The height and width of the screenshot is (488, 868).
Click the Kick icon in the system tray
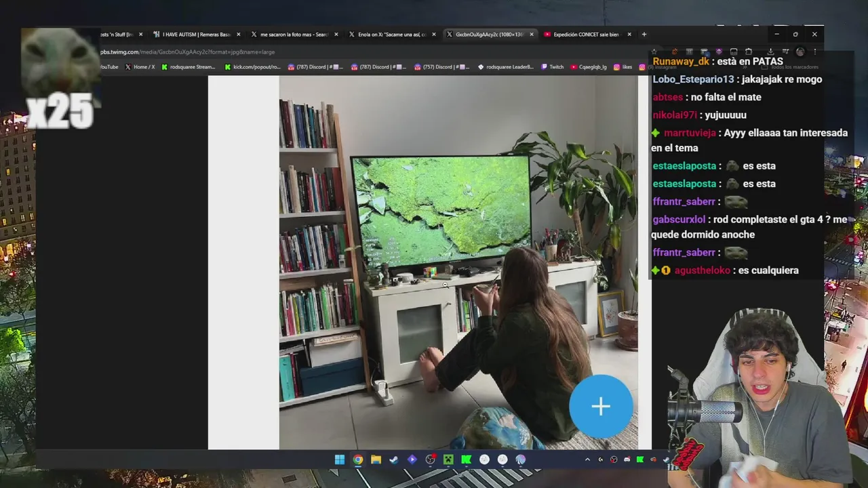point(640,460)
